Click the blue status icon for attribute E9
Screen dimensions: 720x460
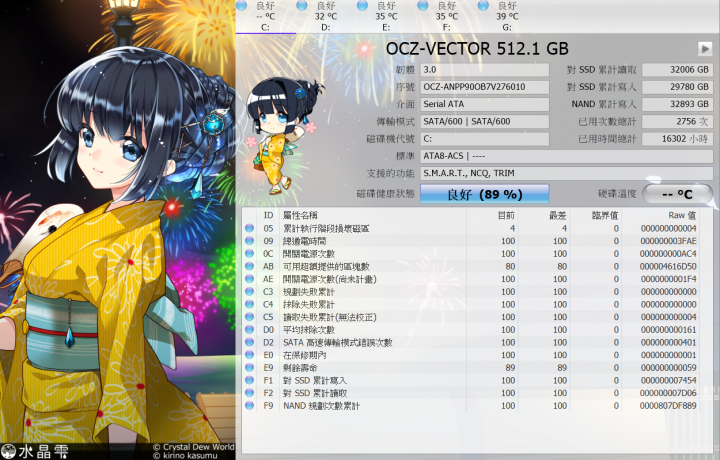pyautogui.click(x=249, y=367)
